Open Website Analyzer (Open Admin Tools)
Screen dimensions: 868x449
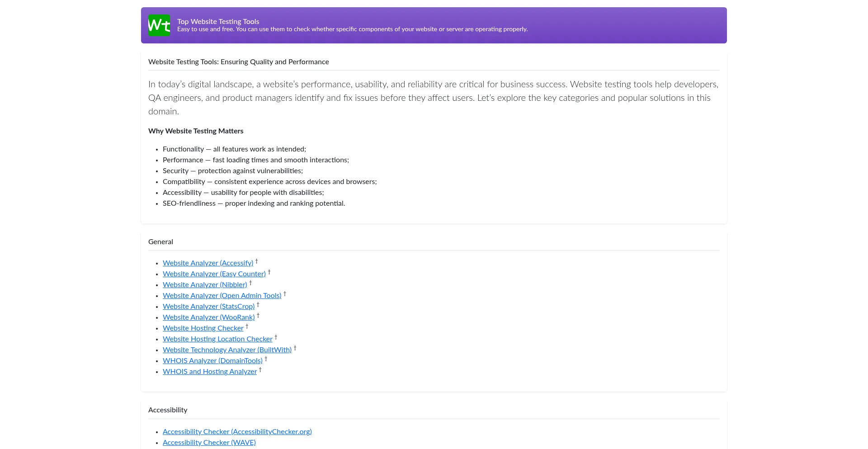[222, 296]
